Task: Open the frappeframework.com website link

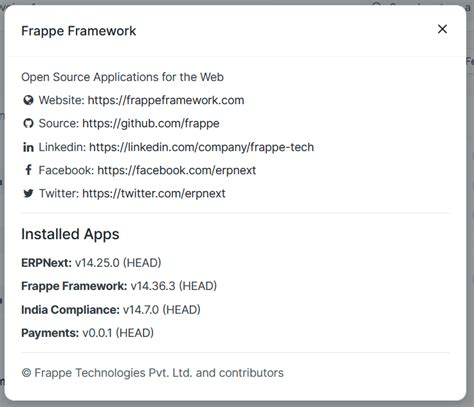Action: point(166,100)
